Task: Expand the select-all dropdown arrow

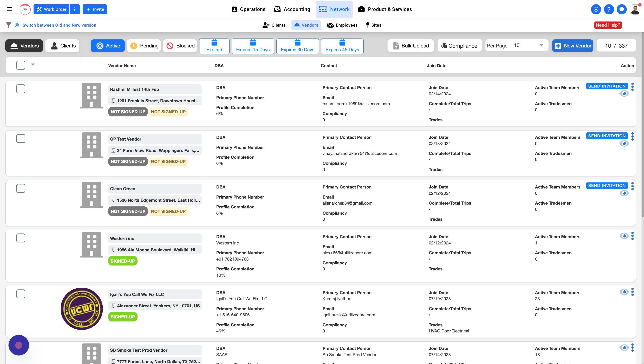Action: click(33, 65)
